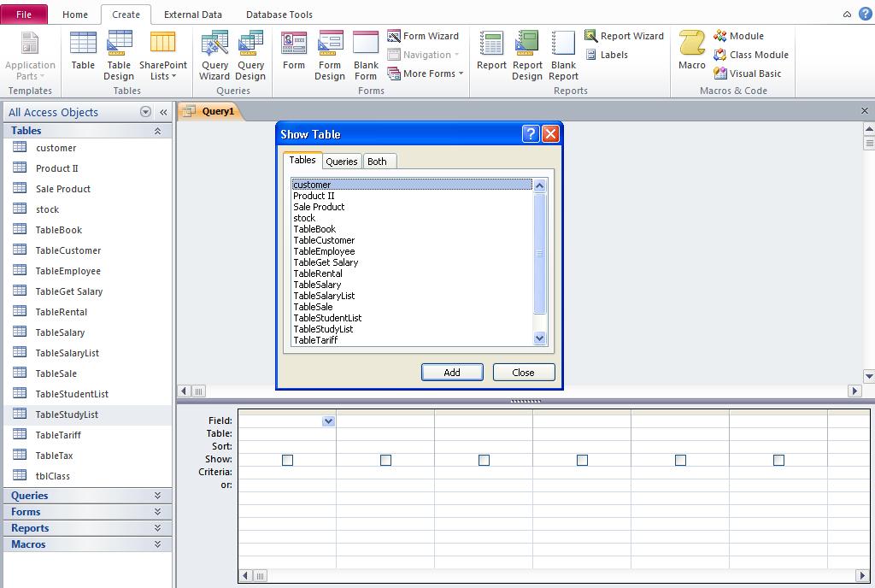Select the customer table icon in navigation pane
Screen dimensions: 875x588
(20, 147)
